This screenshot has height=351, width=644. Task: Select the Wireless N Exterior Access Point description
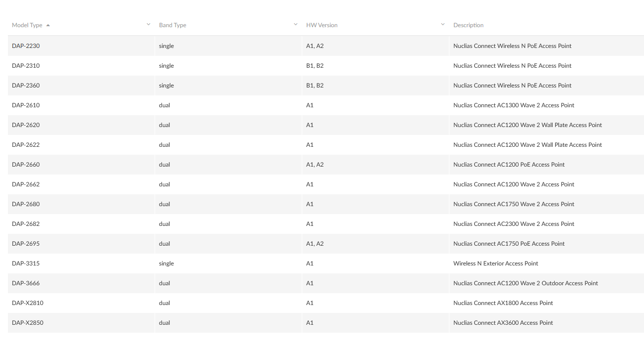point(496,263)
